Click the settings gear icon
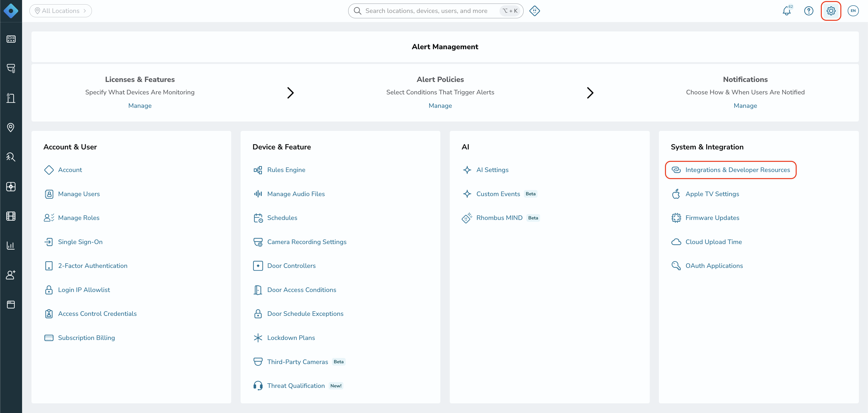This screenshot has width=868, height=413. [831, 11]
